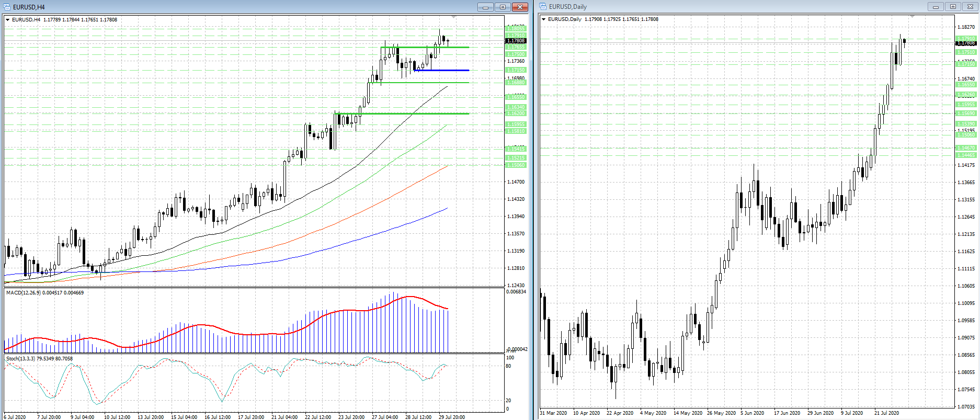Image resolution: width=980 pixels, height=420 pixels.
Task: Minimize the EURUSD,Daily chart window
Action: tap(936, 7)
